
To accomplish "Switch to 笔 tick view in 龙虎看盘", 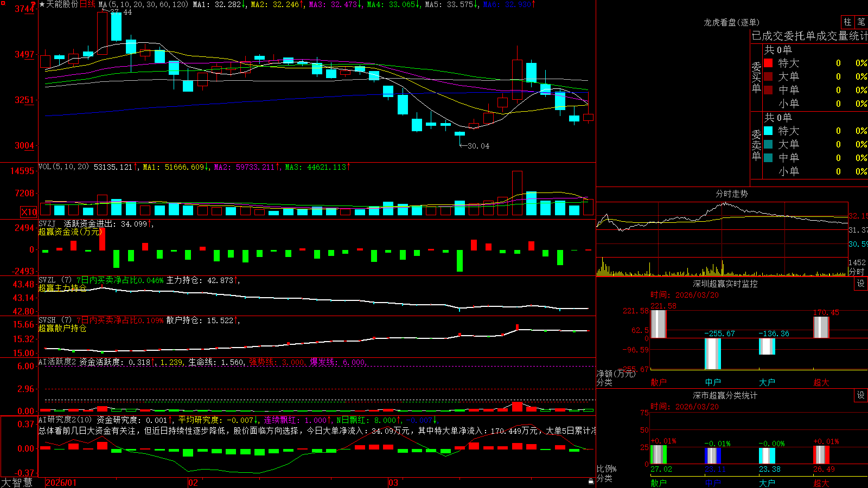I will click(861, 22).
